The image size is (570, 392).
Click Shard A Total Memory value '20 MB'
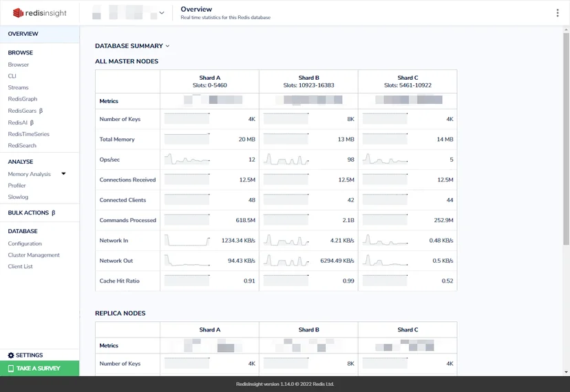click(247, 140)
